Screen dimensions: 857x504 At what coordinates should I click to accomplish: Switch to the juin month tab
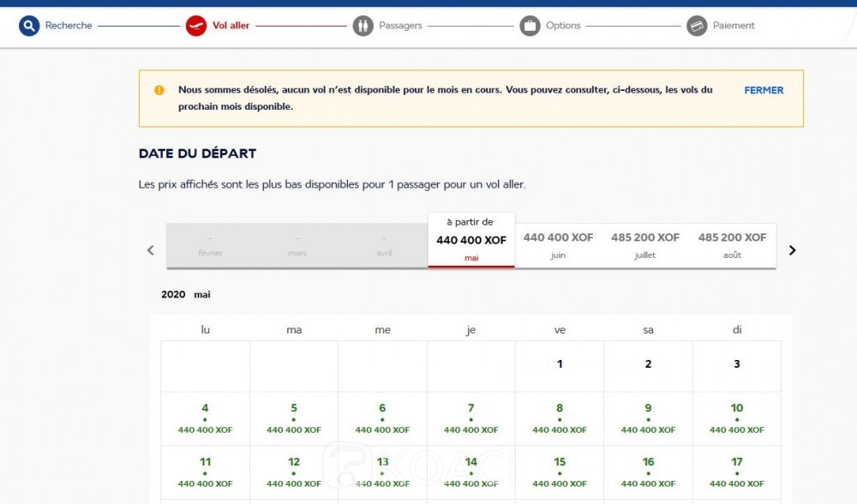click(558, 245)
